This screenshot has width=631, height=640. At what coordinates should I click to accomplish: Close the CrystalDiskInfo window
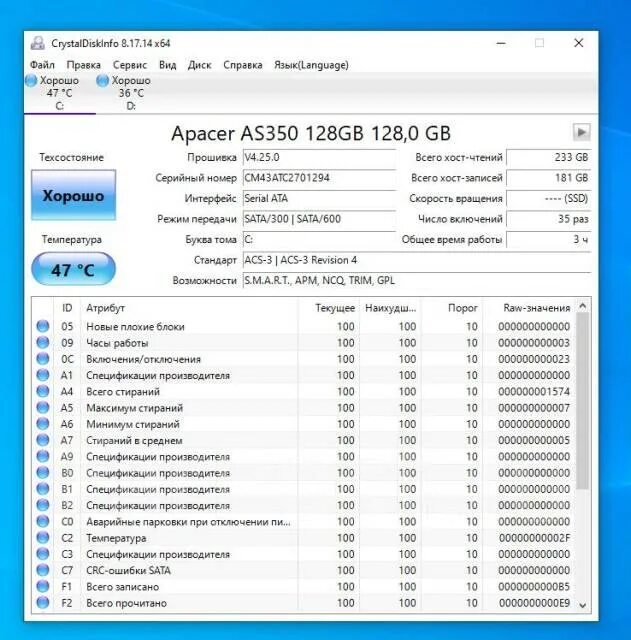tap(578, 43)
